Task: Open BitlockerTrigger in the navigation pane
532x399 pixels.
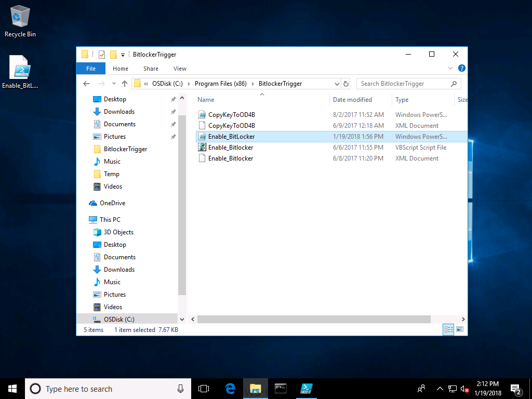Action: click(125, 149)
